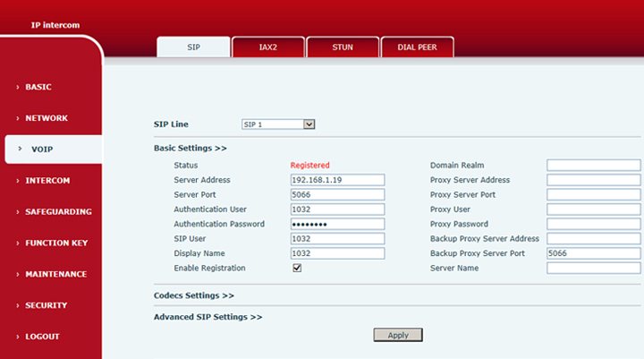Open FUNCTION KEY settings page
The width and height of the screenshot is (644, 359).
click(x=55, y=243)
